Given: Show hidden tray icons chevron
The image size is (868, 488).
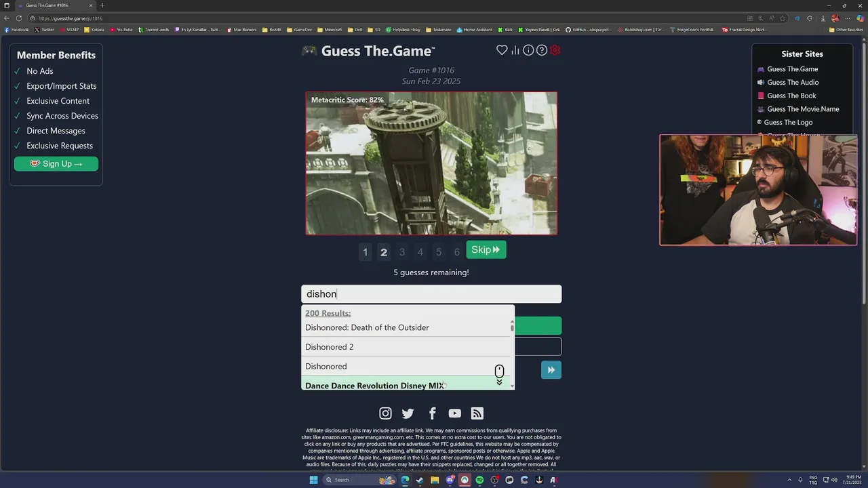Looking at the screenshot, I should 789,480.
